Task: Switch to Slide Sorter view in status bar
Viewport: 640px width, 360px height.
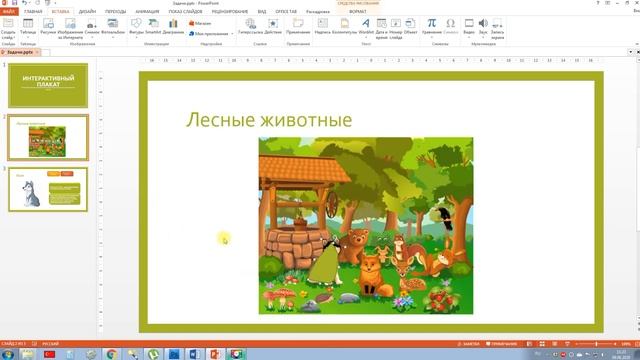Action: (x=542, y=344)
